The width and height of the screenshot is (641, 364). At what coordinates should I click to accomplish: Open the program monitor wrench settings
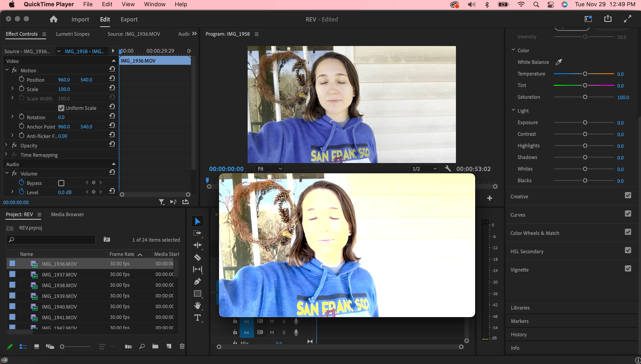(x=448, y=169)
